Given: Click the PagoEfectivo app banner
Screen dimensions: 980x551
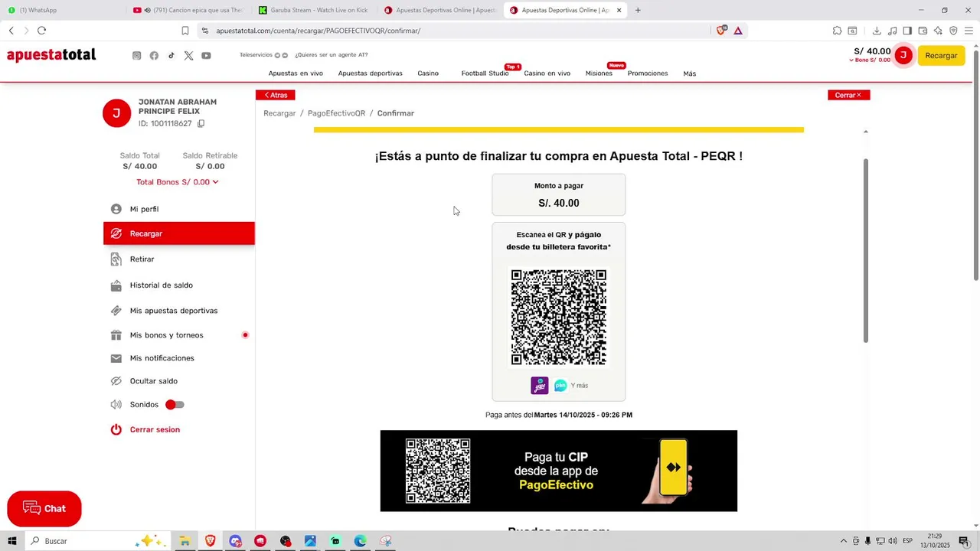Looking at the screenshot, I should 559,471.
